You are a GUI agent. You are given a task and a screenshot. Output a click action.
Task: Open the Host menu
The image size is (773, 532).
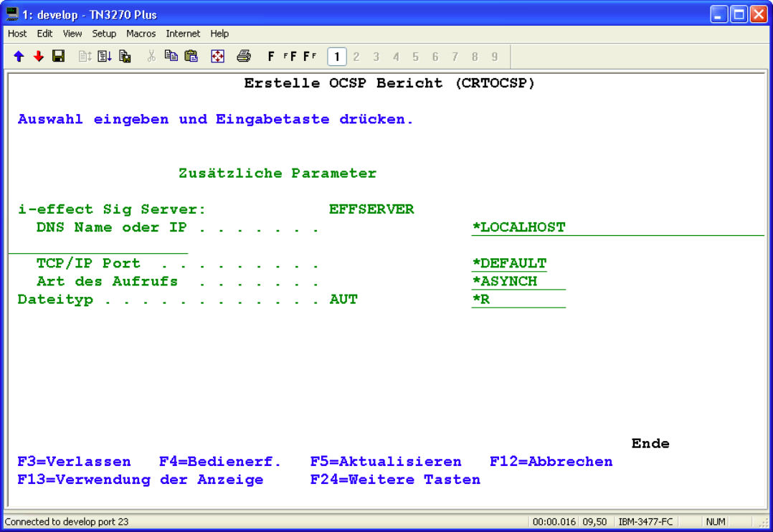pyautogui.click(x=17, y=34)
